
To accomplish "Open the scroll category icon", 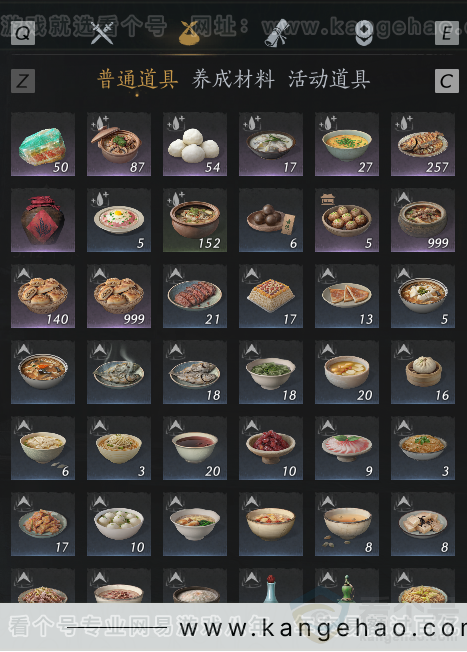I will click(x=277, y=33).
